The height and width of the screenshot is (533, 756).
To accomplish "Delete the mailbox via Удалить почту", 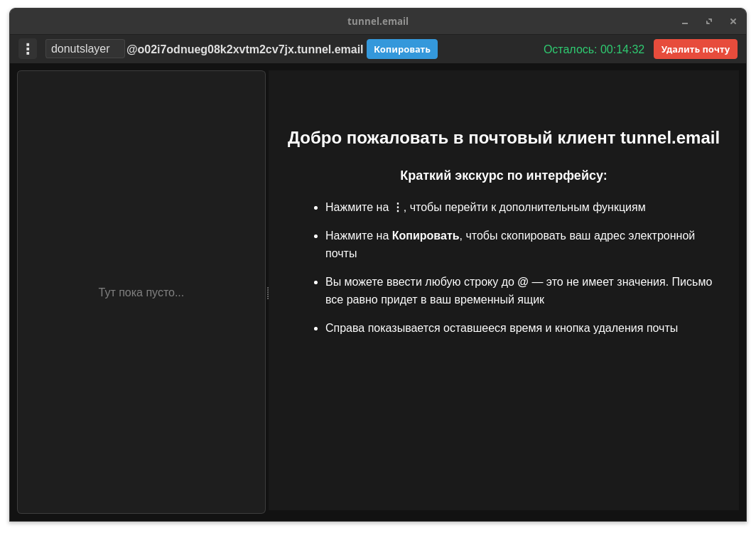I will click(x=695, y=49).
